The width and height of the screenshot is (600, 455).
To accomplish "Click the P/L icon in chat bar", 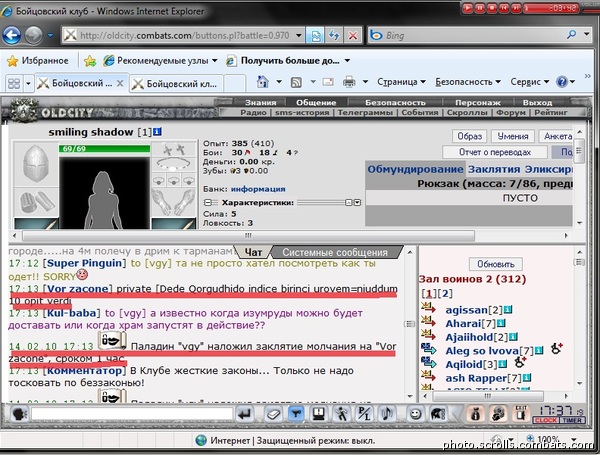I will 364,414.
